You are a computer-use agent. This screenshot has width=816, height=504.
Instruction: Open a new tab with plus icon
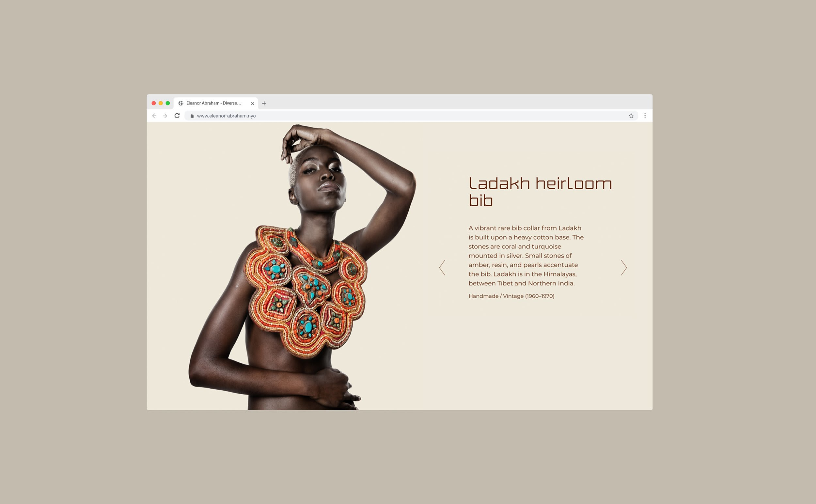click(264, 103)
